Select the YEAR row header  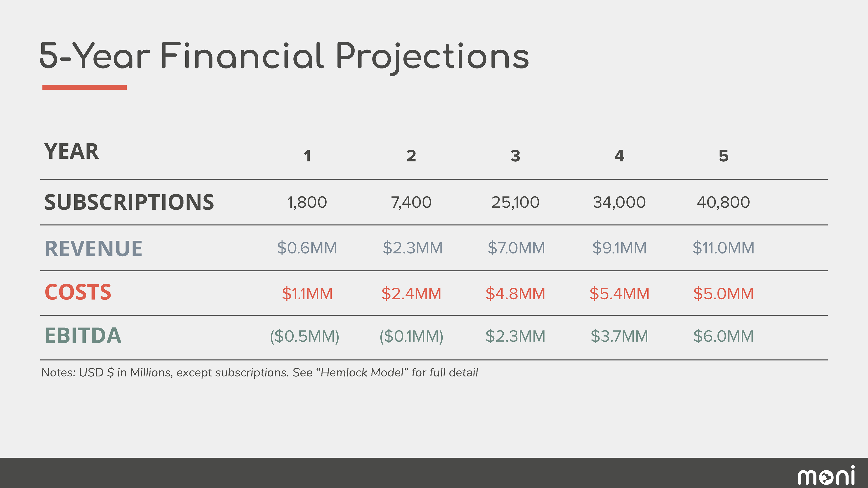tap(71, 151)
